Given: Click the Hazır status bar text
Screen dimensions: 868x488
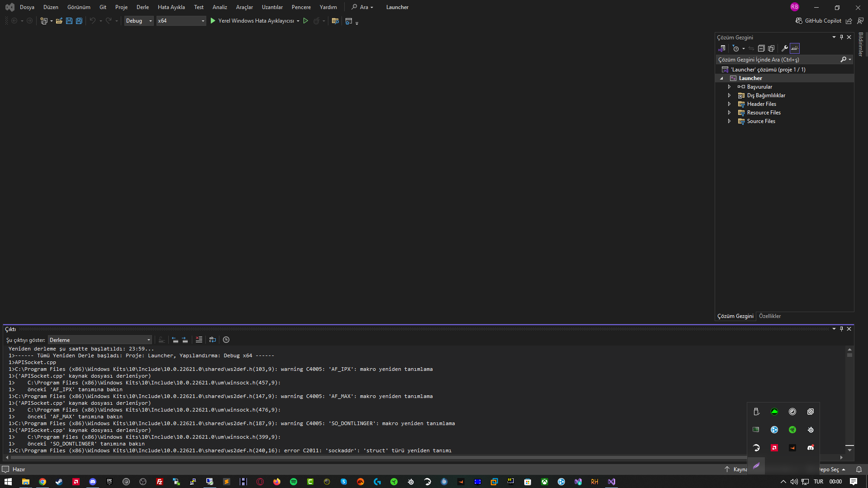Looking at the screenshot, I should (x=19, y=469).
